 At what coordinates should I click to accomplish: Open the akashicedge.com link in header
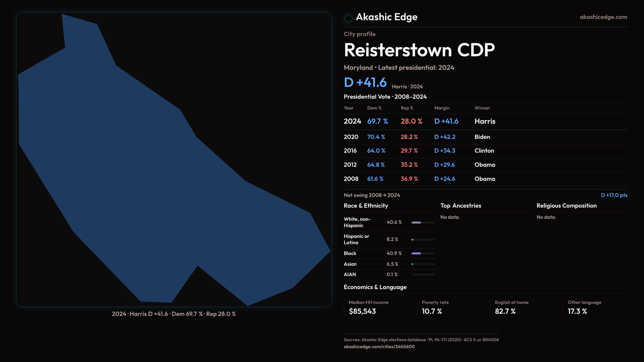(603, 17)
